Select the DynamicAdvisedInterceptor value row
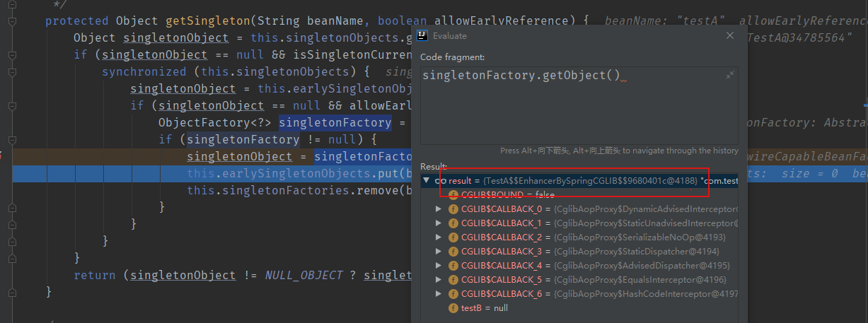 pyautogui.click(x=579, y=209)
